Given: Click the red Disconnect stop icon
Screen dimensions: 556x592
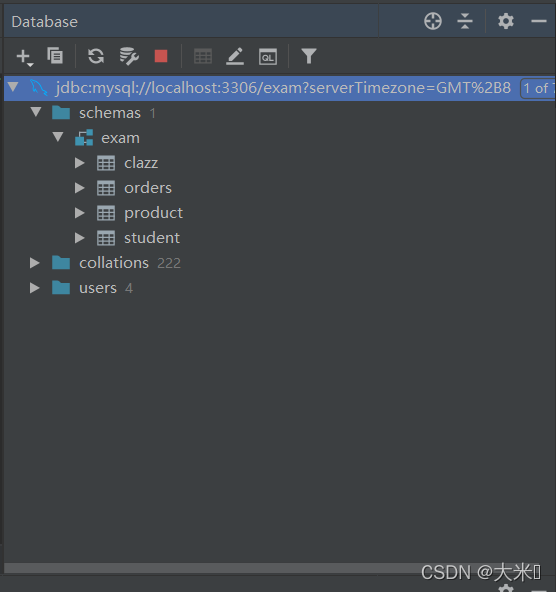Looking at the screenshot, I should click(x=161, y=56).
